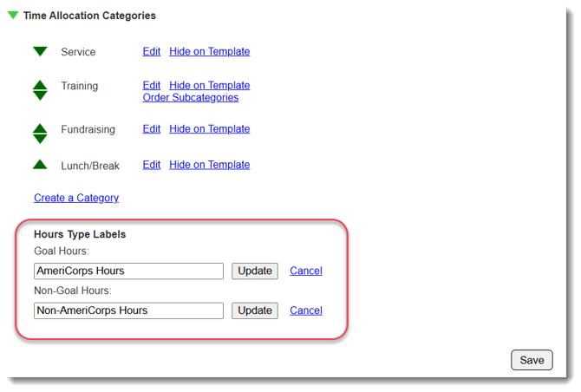581x392 pixels.
Task: Move Training category up with arrow
Action: tap(40, 85)
